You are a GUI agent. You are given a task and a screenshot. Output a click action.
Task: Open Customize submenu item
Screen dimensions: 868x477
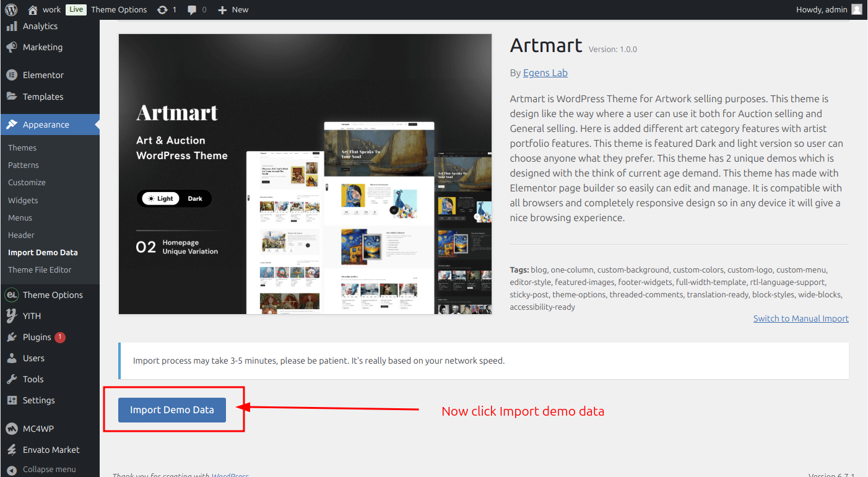(x=27, y=183)
